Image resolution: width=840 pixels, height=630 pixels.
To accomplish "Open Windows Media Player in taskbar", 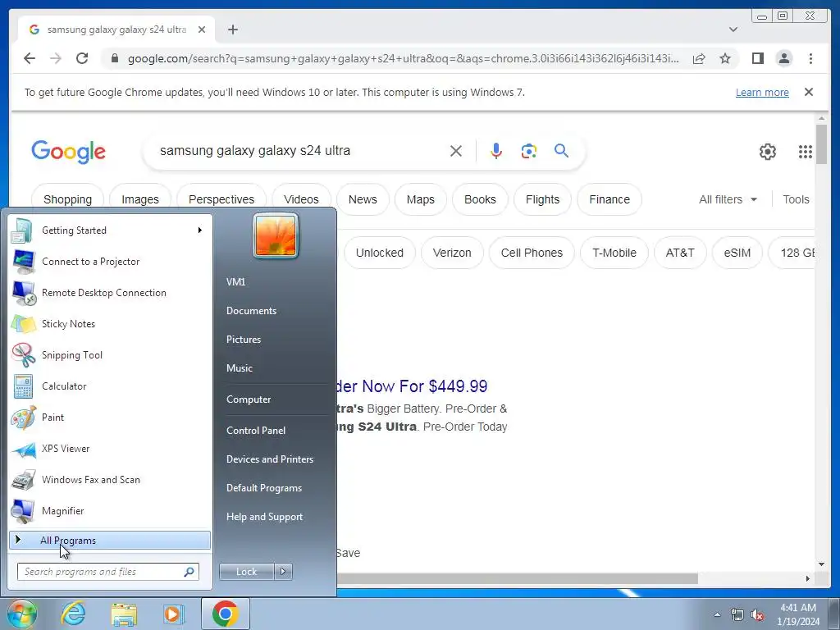I will (174, 614).
